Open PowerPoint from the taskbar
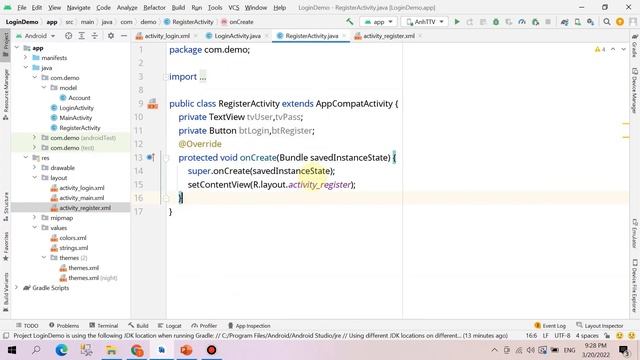This screenshot has width=640, height=360. pos(187,350)
